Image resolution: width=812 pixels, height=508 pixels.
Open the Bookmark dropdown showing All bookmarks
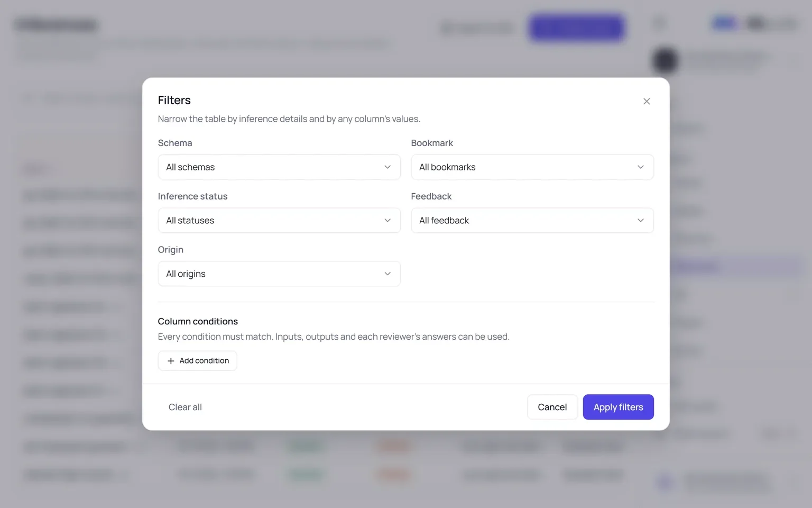click(x=532, y=167)
